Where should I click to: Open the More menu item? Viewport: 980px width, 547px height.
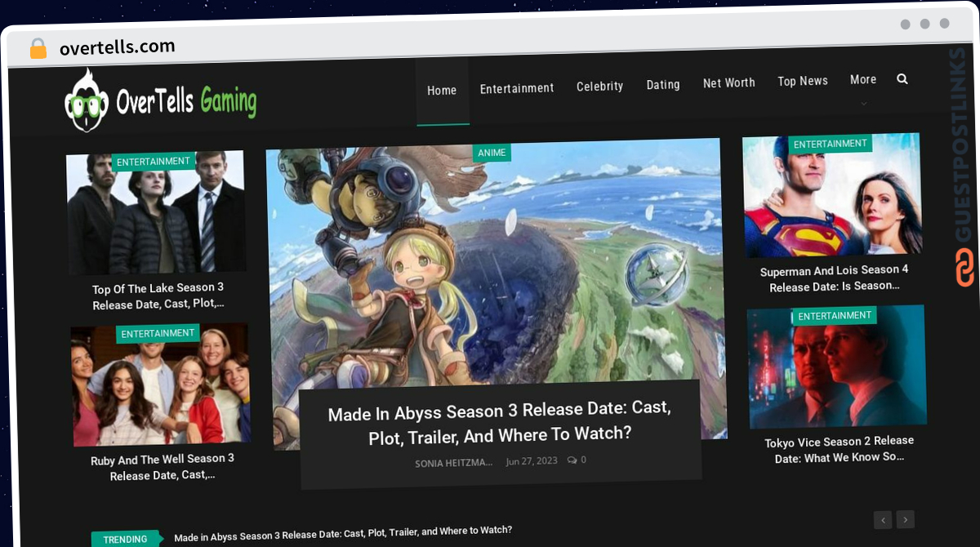[x=863, y=79]
